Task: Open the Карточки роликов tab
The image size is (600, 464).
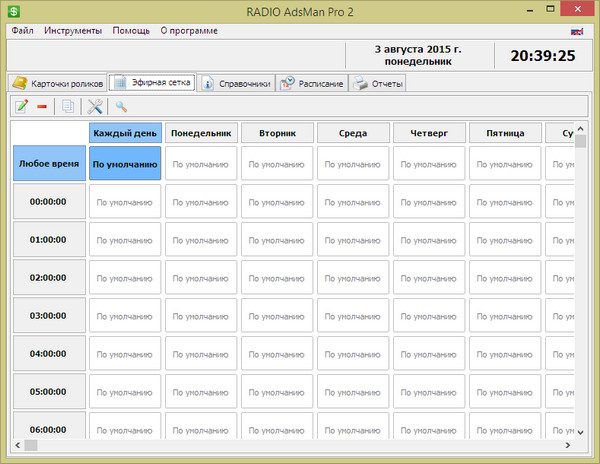Action: (x=56, y=84)
